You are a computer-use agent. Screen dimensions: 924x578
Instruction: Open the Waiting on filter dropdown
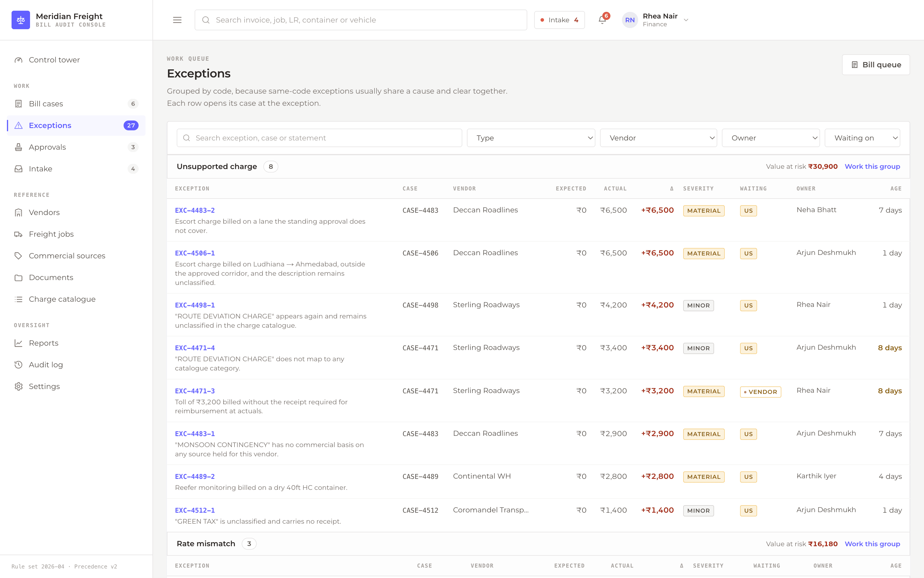coord(862,138)
